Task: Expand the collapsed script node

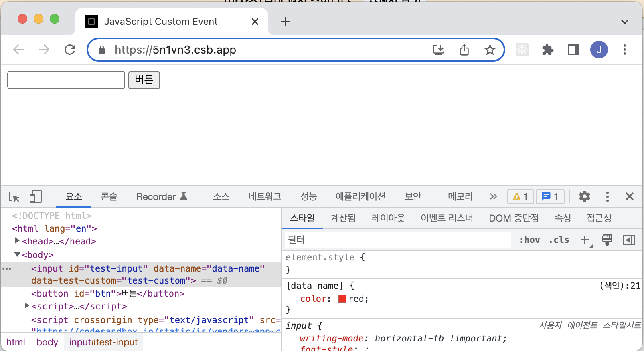Action: [x=27, y=306]
